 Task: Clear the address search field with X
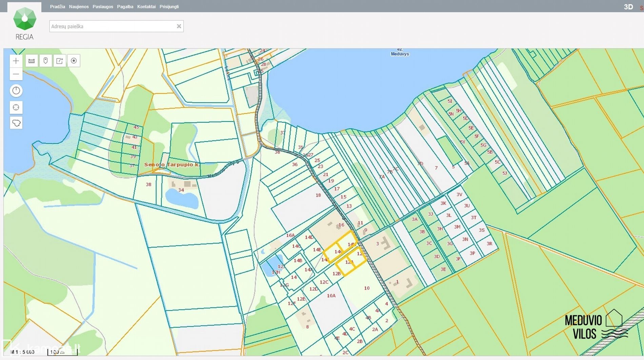(x=179, y=26)
